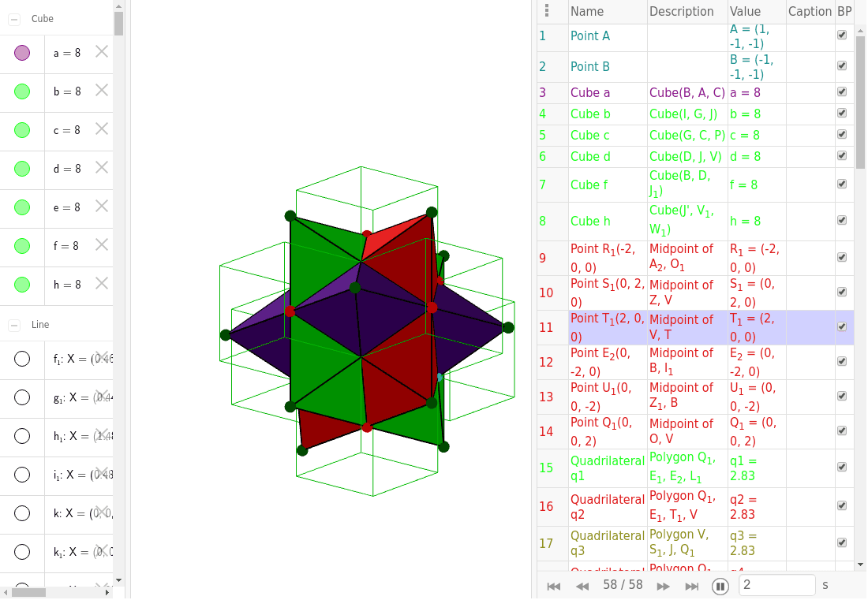
Task: Click algebra view horizontal scrollbar thumb
Action: click(28, 593)
